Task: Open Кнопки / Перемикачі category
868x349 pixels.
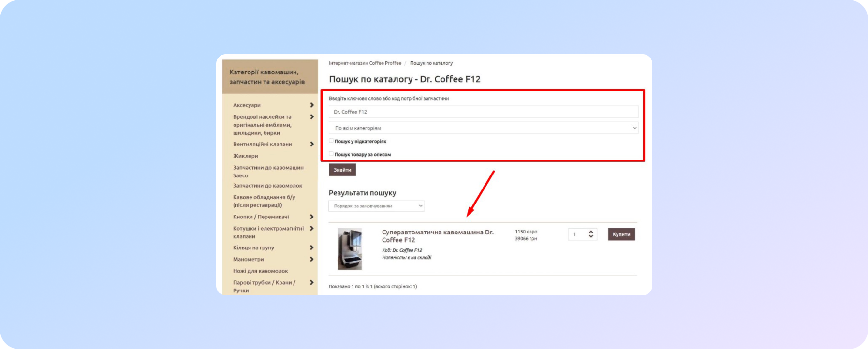Action: pos(261,217)
